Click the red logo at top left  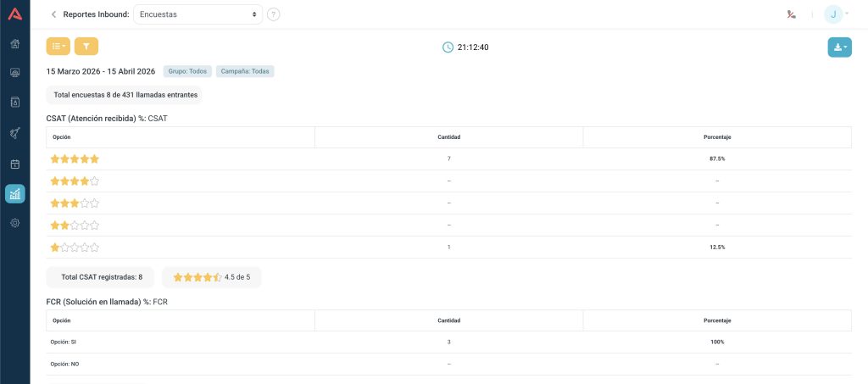click(x=14, y=14)
